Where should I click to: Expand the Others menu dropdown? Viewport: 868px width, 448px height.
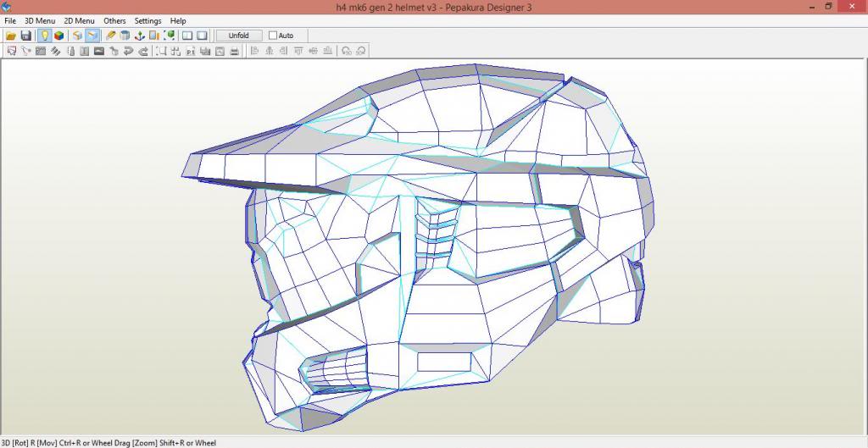[x=114, y=20]
